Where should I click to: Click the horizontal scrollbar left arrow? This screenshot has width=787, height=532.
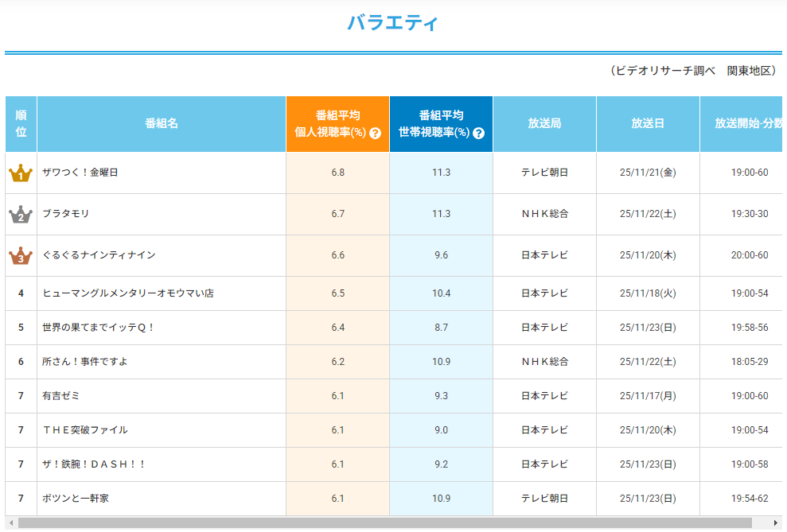pyautogui.click(x=10, y=523)
